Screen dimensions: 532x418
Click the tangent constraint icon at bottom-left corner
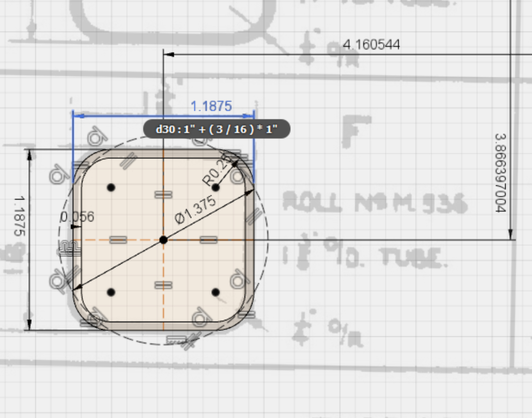click(57, 282)
